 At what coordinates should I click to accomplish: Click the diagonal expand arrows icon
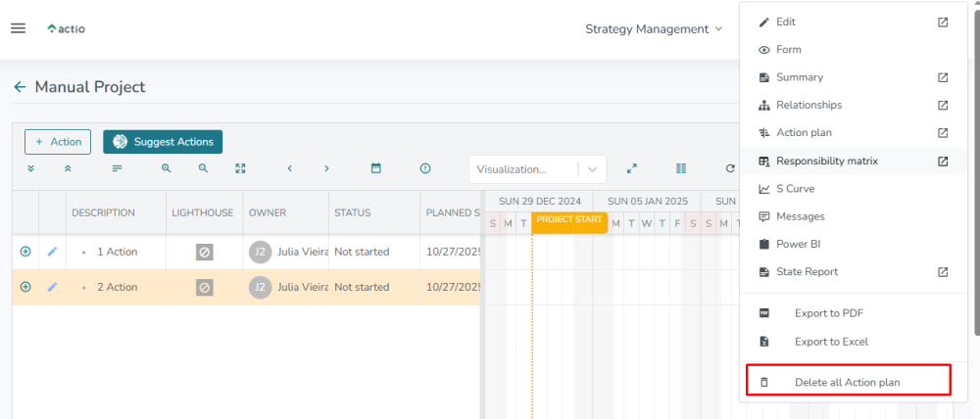click(x=632, y=168)
